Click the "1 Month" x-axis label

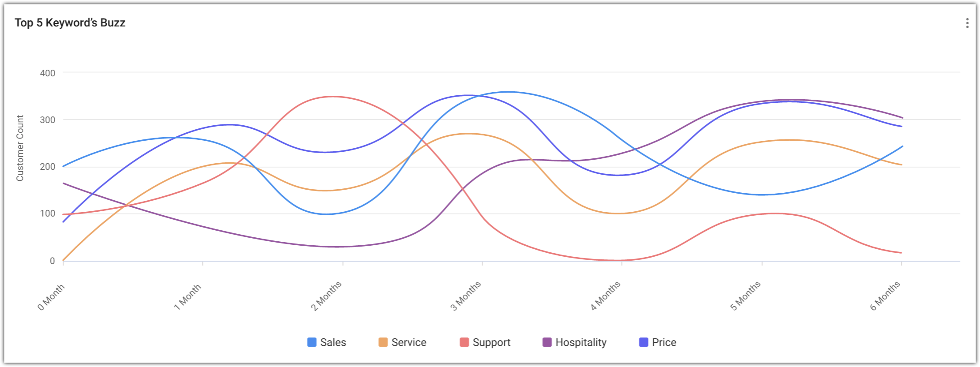tap(187, 297)
